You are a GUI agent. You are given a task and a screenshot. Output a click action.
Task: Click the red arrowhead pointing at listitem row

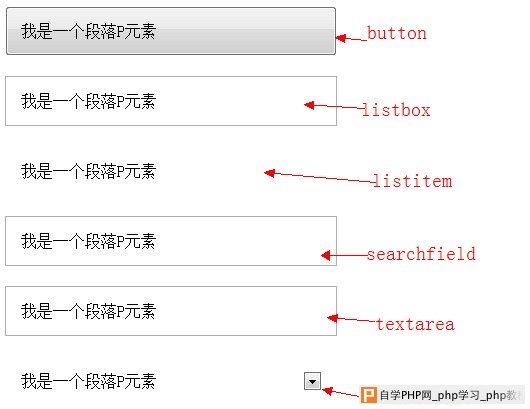click(x=269, y=173)
